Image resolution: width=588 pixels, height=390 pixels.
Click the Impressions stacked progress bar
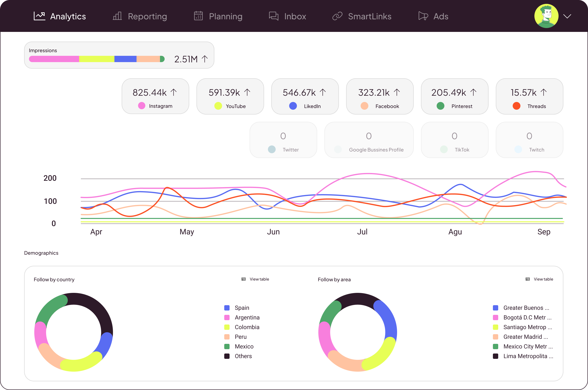pyautogui.click(x=97, y=59)
